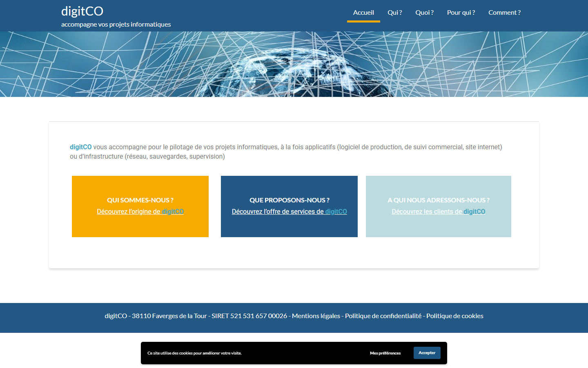Follow the Découvrez l'origine de digitCO link
Screen dimensions: 588x368
(140, 211)
